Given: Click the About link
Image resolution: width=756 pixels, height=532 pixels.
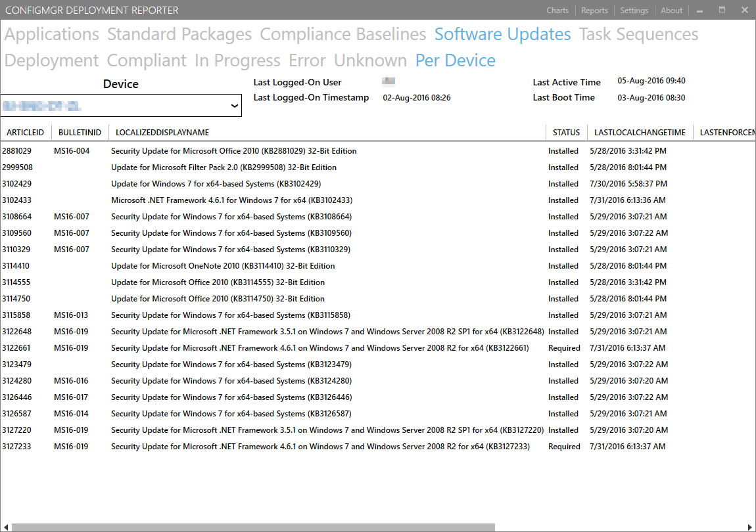Looking at the screenshot, I should point(671,11).
